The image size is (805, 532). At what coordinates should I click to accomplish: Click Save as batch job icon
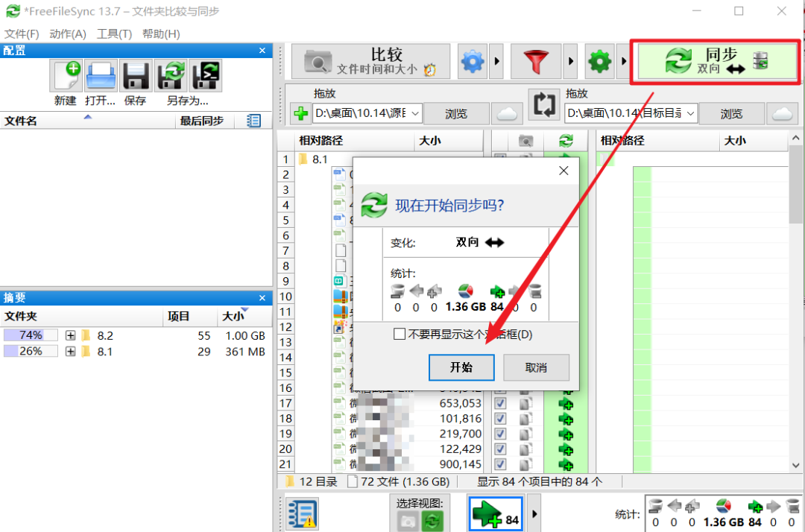click(206, 75)
